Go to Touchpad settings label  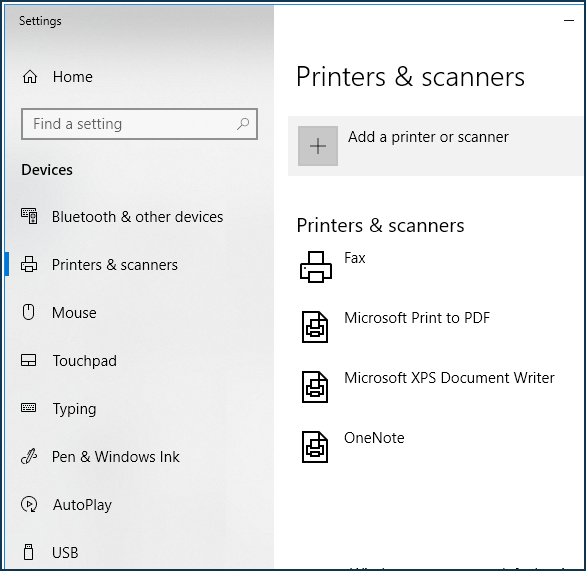click(x=84, y=361)
